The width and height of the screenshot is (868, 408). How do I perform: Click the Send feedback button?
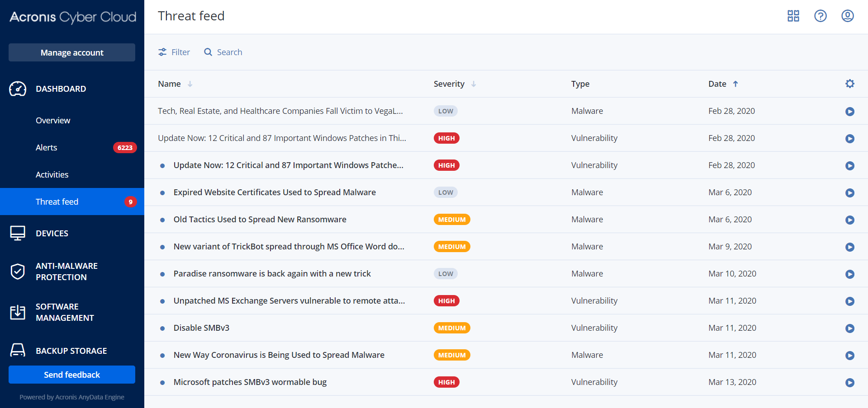tap(72, 375)
